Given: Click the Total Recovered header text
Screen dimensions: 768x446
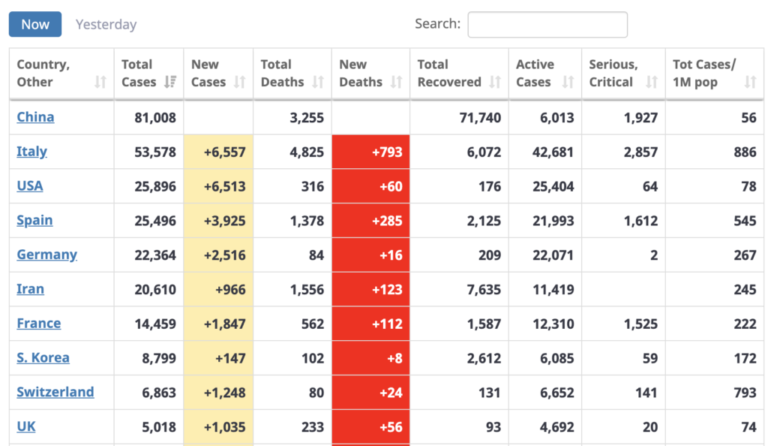Looking at the screenshot, I should [449, 73].
